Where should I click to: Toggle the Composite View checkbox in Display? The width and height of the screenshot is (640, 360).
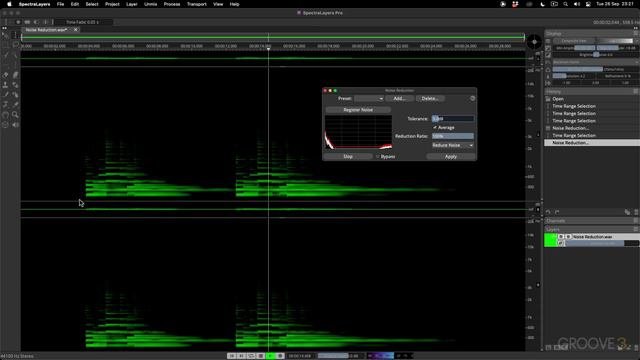tap(556, 41)
